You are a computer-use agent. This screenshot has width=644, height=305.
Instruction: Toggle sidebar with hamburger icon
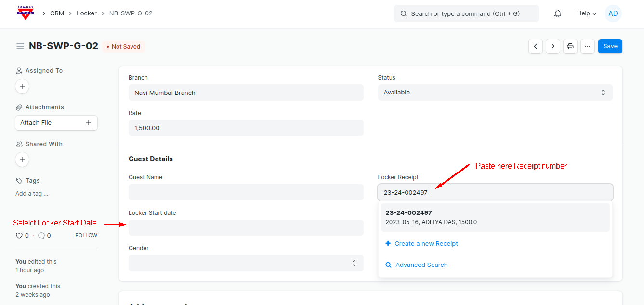[x=20, y=46]
